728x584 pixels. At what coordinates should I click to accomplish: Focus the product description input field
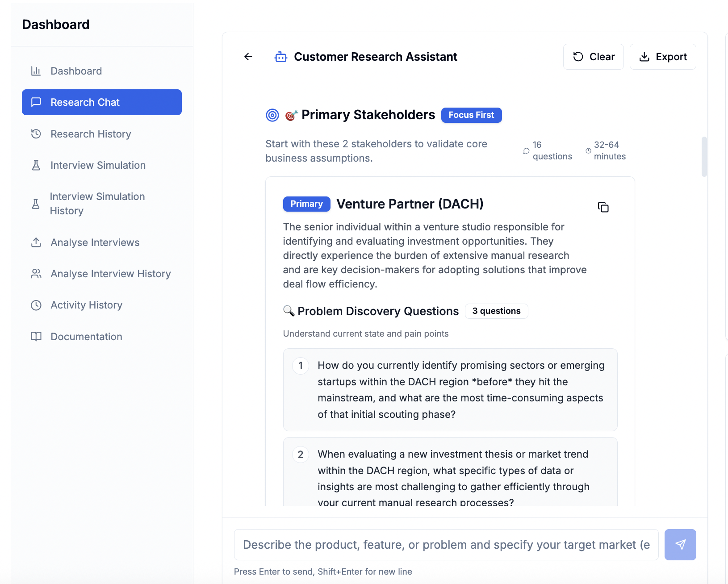click(446, 545)
